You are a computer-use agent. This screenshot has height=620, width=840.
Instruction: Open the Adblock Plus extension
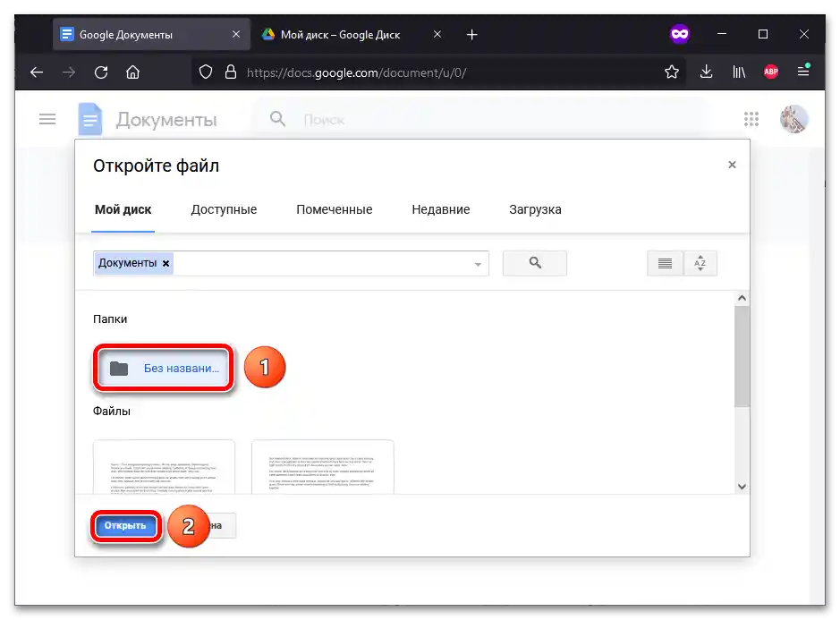coord(771,72)
